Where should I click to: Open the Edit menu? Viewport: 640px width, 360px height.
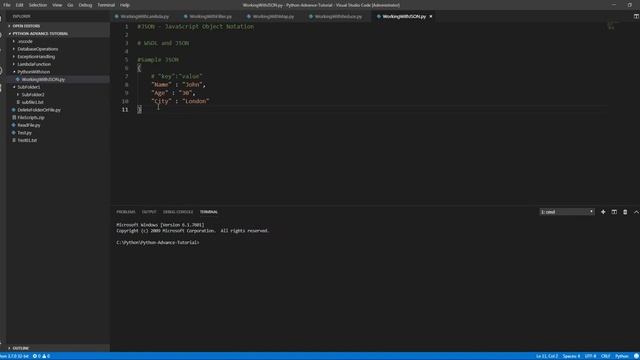pyautogui.click(x=19, y=5)
